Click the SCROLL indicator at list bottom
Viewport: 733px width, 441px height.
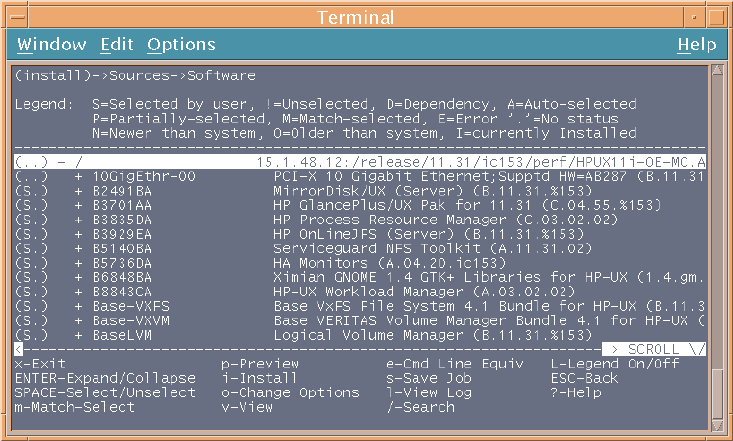(655, 349)
